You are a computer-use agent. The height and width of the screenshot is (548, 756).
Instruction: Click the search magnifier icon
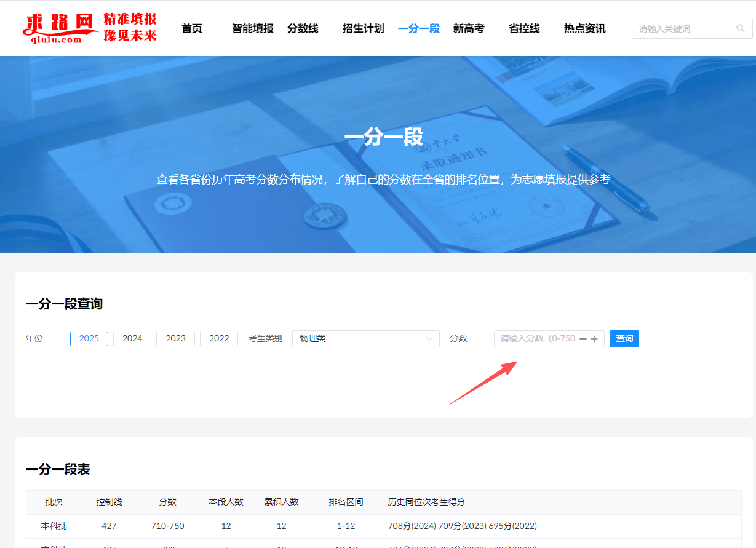(740, 28)
